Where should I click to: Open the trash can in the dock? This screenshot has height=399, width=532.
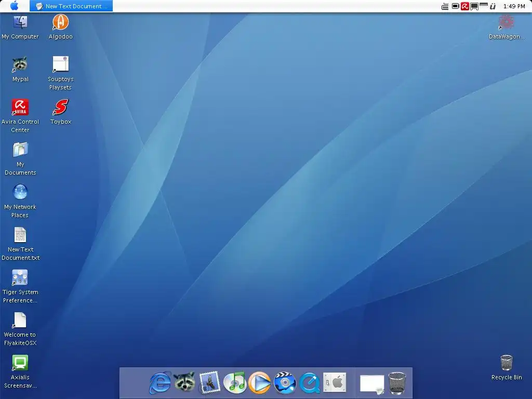tap(397, 383)
